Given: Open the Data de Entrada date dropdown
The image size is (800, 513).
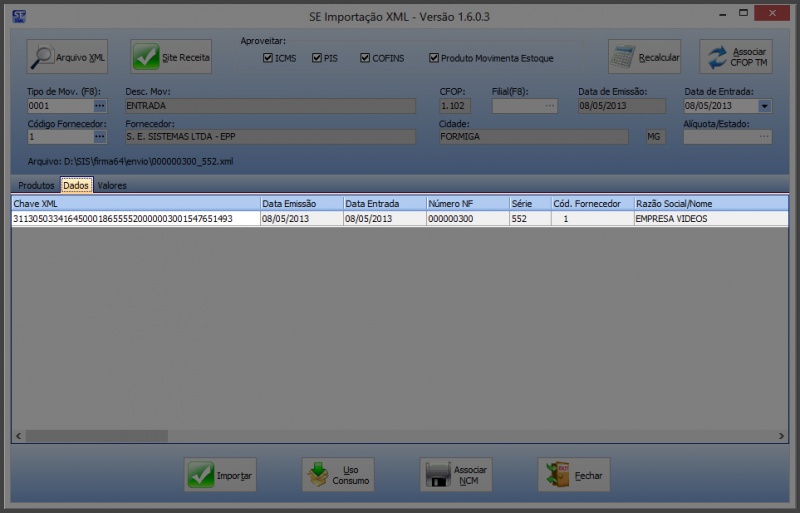Looking at the screenshot, I should (765, 105).
